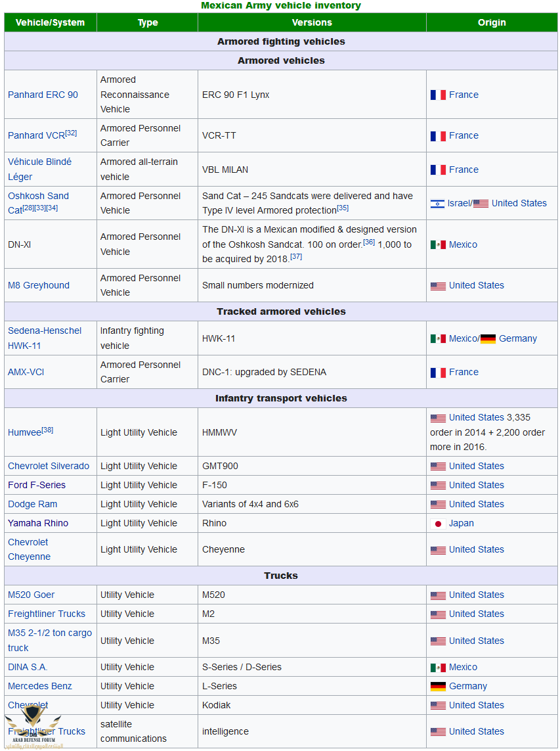
Task: Click the Versions column header
Action: (312, 22)
